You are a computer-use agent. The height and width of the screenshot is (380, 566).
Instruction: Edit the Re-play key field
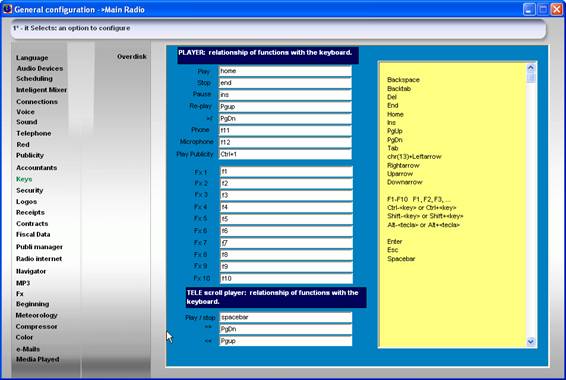tap(285, 107)
